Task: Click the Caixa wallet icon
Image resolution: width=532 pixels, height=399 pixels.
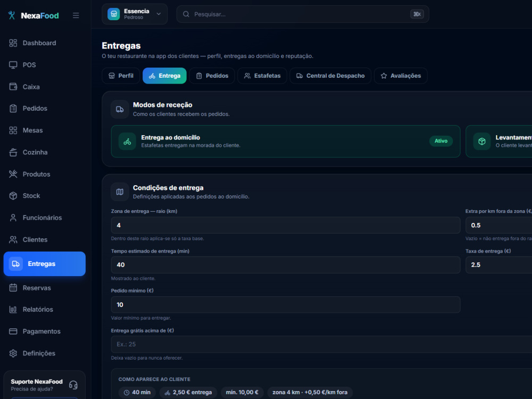Action: click(13, 87)
